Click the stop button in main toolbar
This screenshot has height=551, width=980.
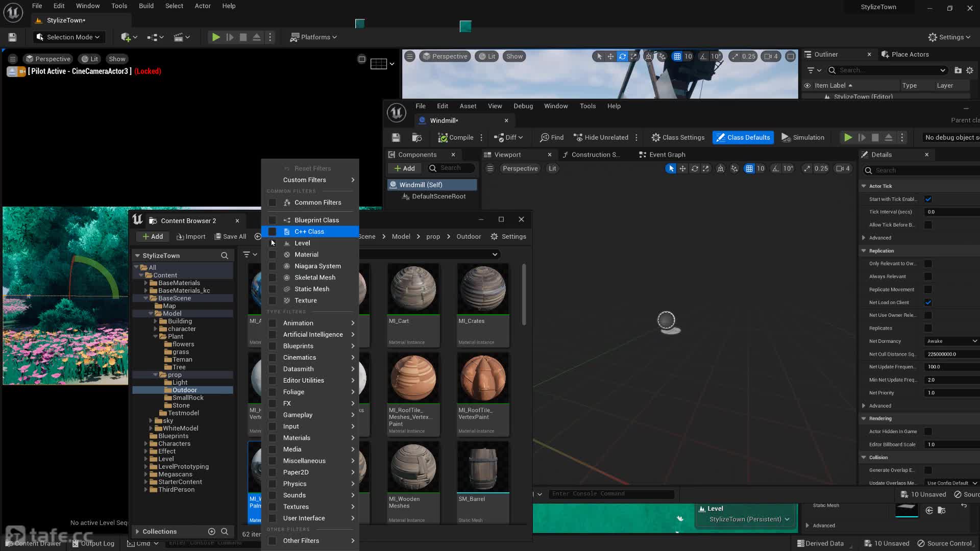[243, 37]
